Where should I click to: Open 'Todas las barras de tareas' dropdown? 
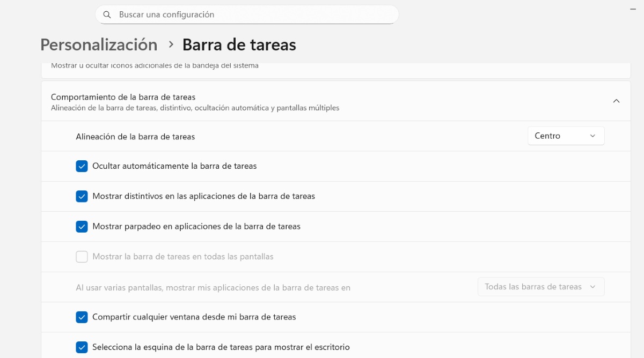pyautogui.click(x=540, y=287)
